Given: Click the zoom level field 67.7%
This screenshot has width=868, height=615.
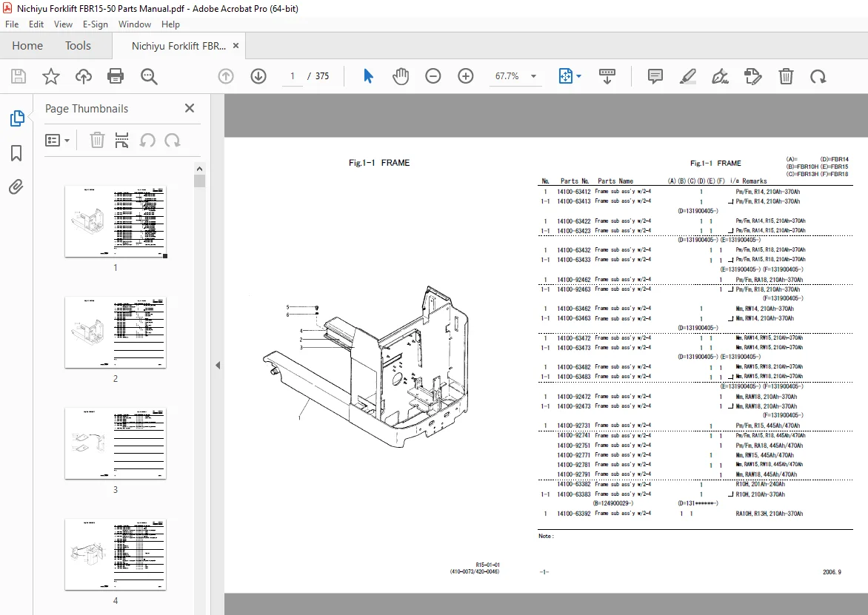Looking at the screenshot, I should point(507,76).
